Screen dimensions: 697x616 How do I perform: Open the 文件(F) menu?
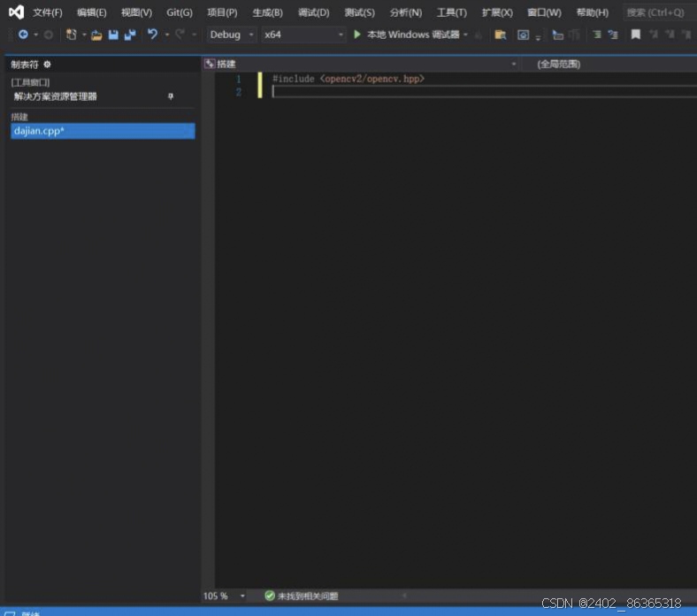pyautogui.click(x=47, y=12)
